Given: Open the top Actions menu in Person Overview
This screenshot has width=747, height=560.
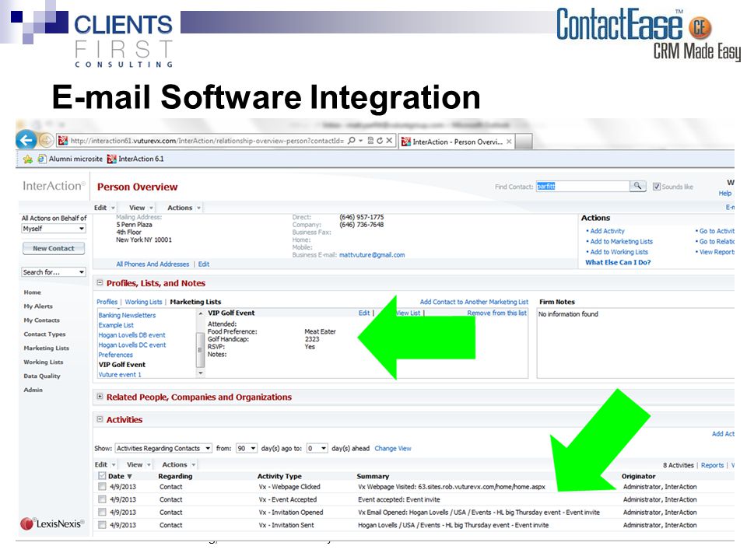Looking at the screenshot, I should click(x=184, y=208).
